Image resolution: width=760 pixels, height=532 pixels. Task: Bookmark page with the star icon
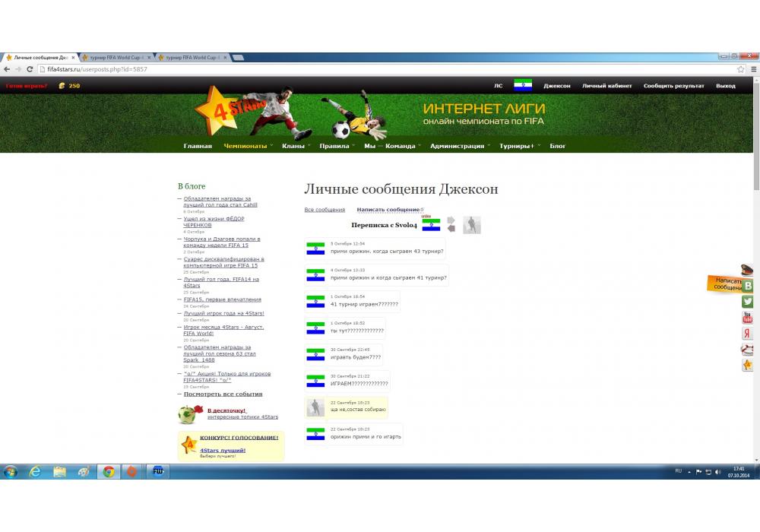pyautogui.click(x=741, y=69)
